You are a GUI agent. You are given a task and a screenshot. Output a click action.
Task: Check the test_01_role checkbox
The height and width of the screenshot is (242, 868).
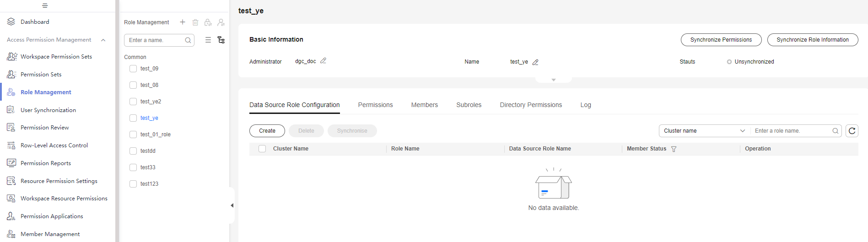pos(133,134)
